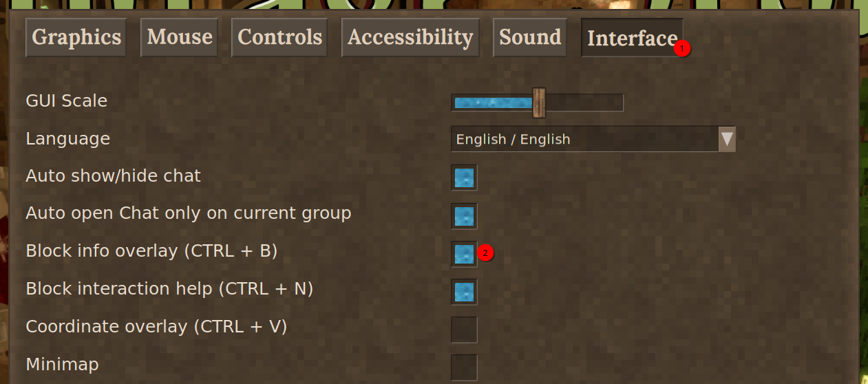Screen dimensions: 868x384
Task: Enable the Minimap checkbox
Action: [x=464, y=367]
